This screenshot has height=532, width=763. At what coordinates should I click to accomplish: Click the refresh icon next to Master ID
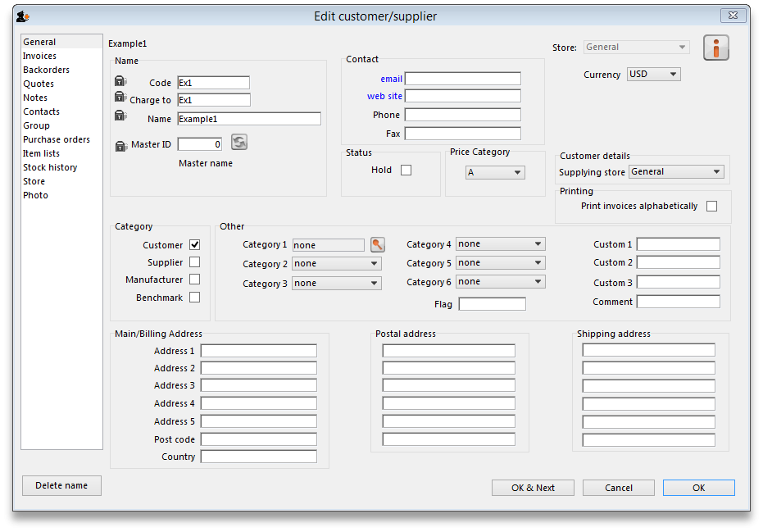pos(238,143)
